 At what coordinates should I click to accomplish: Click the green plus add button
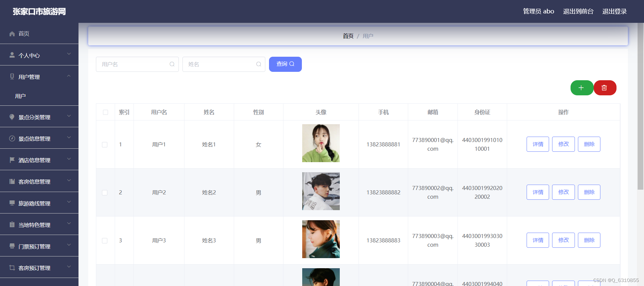coord(582,88)
